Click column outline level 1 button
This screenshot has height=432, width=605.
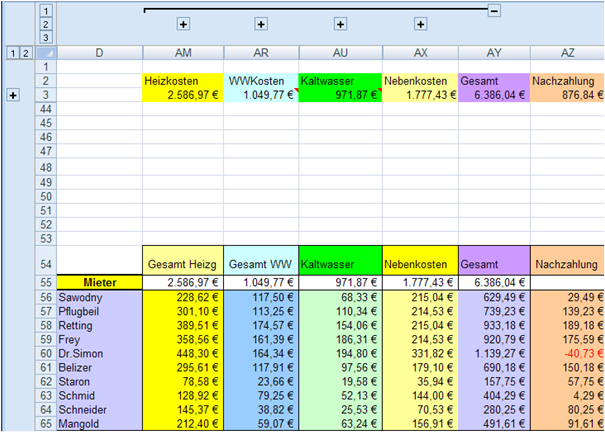pos(44,9)
